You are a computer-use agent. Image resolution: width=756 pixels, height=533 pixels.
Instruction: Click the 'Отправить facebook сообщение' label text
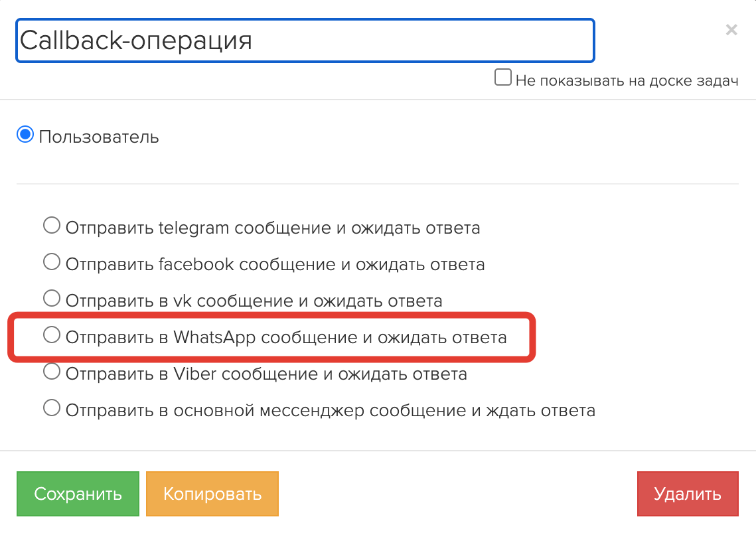pyautogui.click(x=275, y=265)
